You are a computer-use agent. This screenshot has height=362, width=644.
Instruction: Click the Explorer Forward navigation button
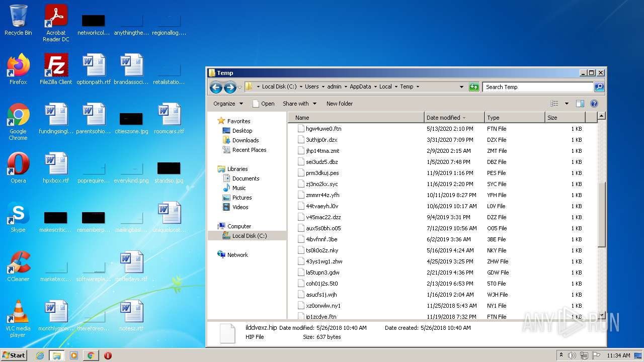click(x=230, y=87)
